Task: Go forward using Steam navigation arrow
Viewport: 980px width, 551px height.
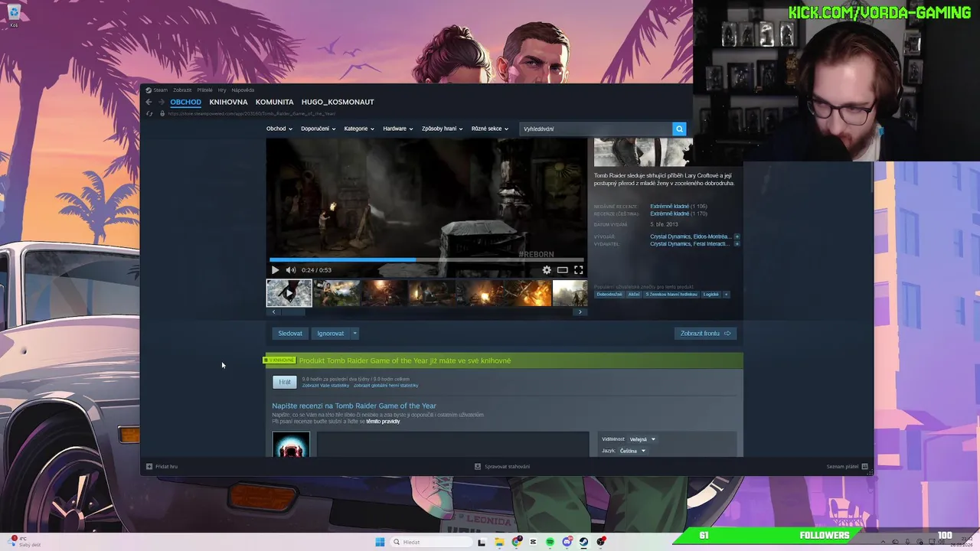Action: coord(161,102)
